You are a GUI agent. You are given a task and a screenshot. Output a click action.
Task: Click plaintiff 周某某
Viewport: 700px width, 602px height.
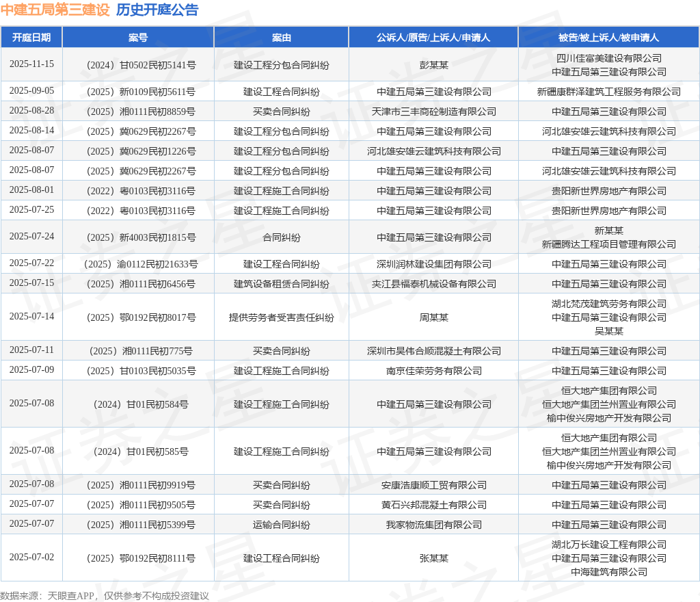433,317
